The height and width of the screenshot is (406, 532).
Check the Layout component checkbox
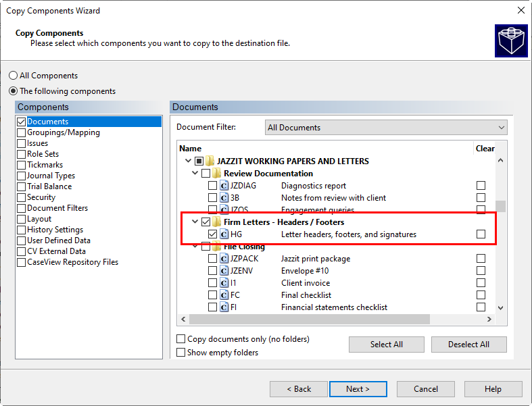21,219
